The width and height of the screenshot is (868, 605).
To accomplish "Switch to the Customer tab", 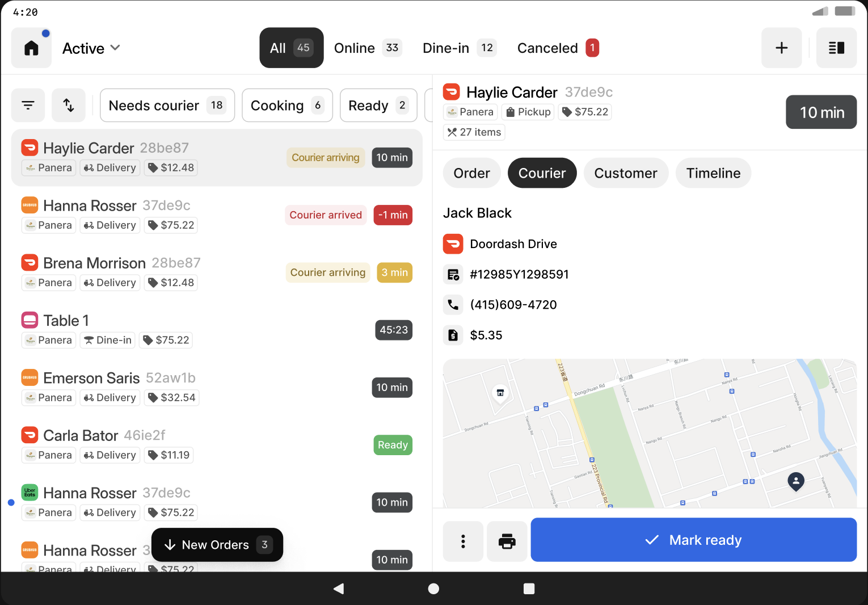I will (x=625, y=173).
